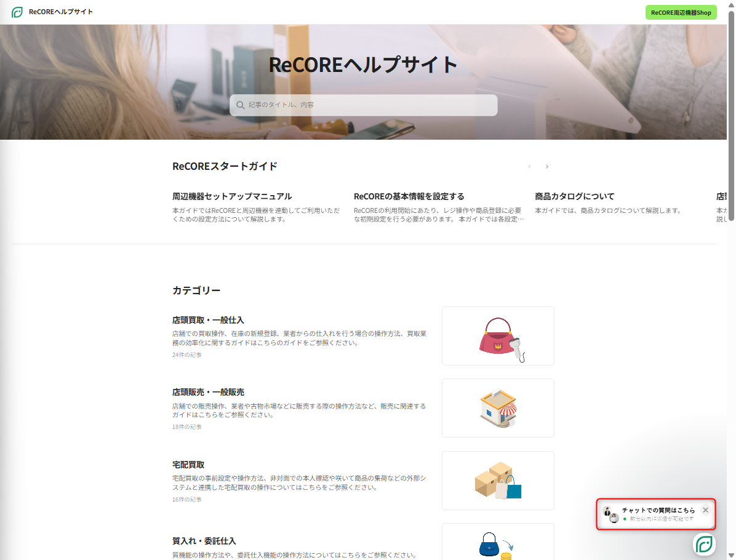The height and width of the screenshot is (560, 736).
Task: Open the 宅配買取 category
Action: coord(188,465)
